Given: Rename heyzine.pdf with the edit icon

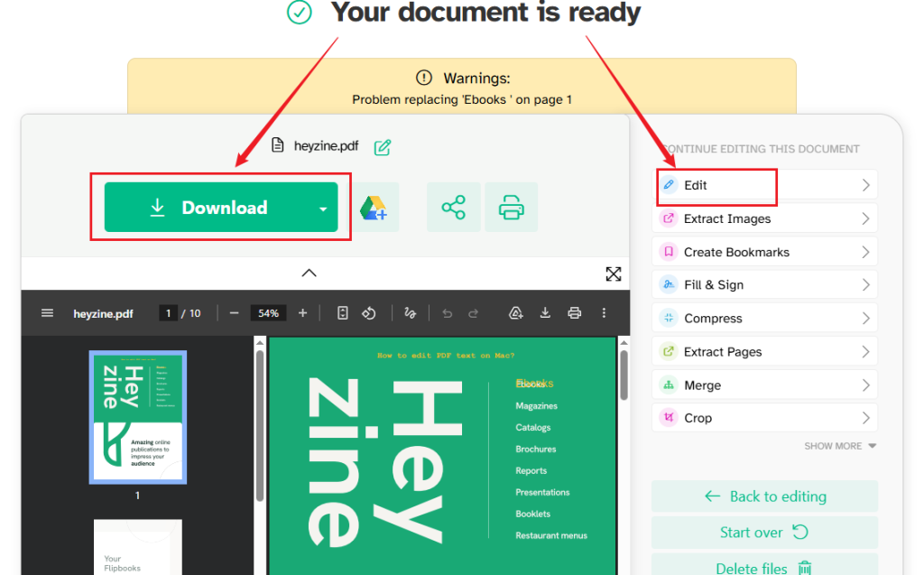Looking at the screenshot, I should pos(383,147).
